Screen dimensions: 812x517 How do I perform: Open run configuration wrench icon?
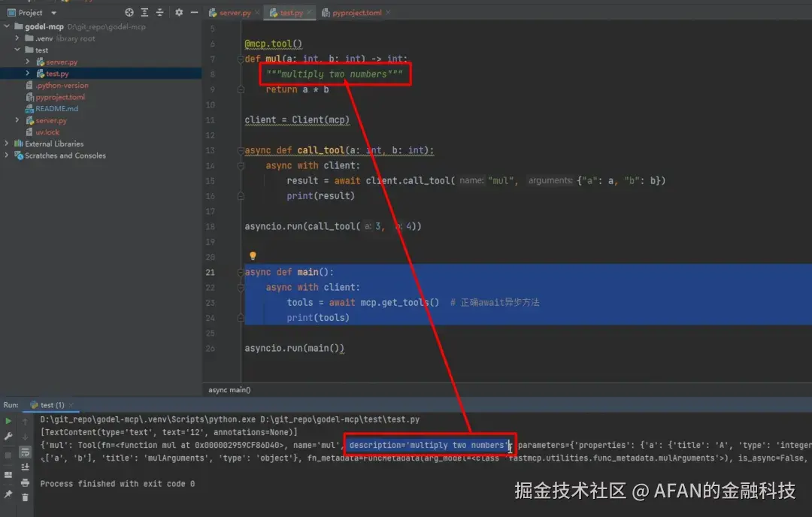click(8, 437)
